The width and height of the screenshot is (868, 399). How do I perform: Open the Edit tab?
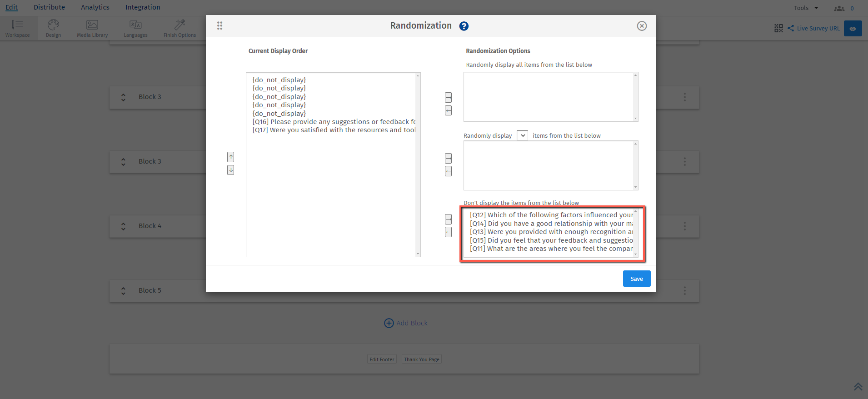click(12, 7)
